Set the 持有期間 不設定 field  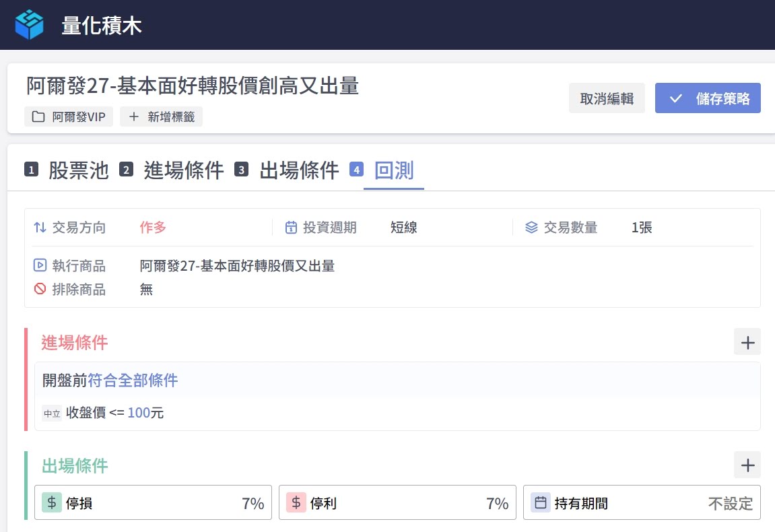(730, 503)
